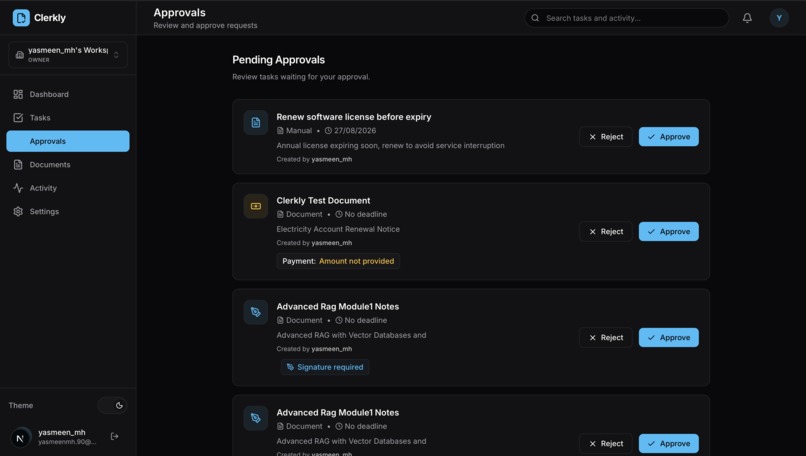Open Settings from the sidebar
Image resolution: width=806 pixels, height=456 pixels.
(68, 211)
